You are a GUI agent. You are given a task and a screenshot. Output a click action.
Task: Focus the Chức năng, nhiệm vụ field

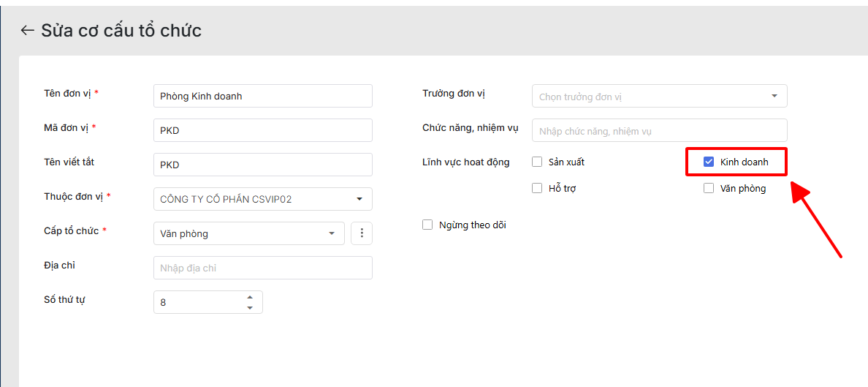coord(659,130)
